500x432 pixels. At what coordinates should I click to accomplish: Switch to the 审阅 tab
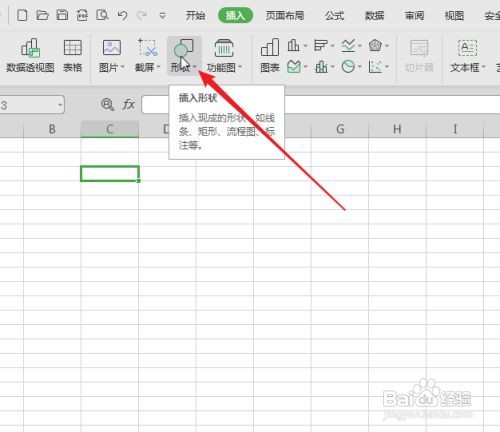[414, 16]
